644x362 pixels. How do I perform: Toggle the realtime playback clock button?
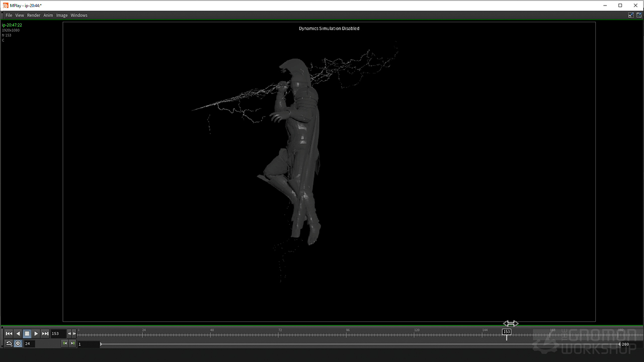pyautogui.click(x=18, y=343)
